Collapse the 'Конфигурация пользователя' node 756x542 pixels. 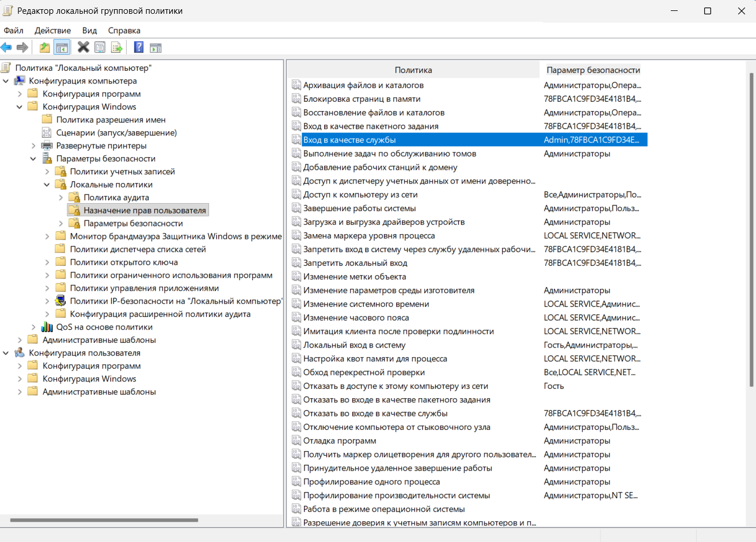6,353
